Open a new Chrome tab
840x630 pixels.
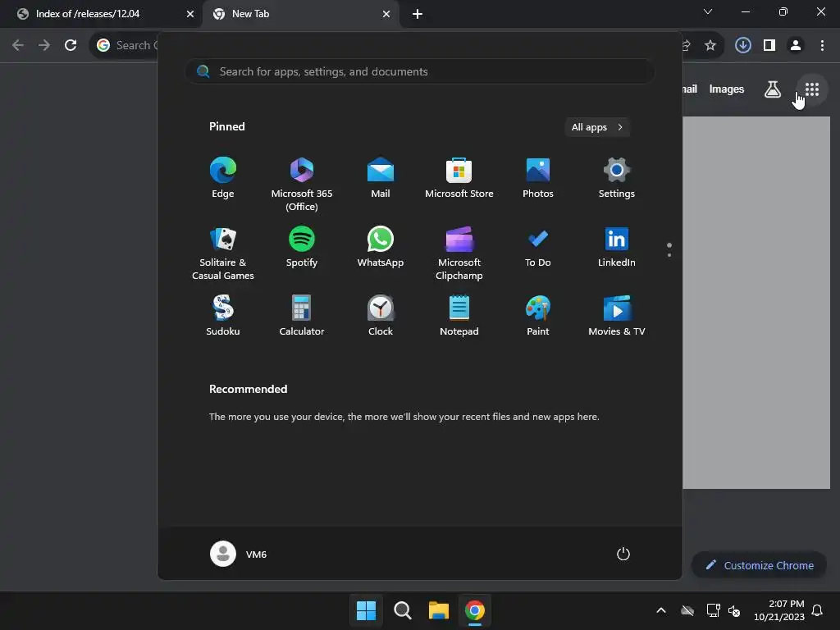point(418,14)
